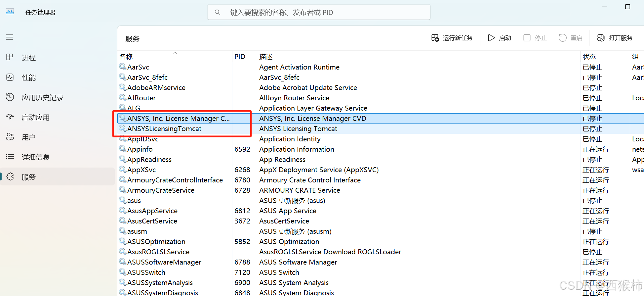Click description 'AsusROGLSLService Download ROGLSLoader'
This screenshot has width=644, height=296.
(330, 252)
